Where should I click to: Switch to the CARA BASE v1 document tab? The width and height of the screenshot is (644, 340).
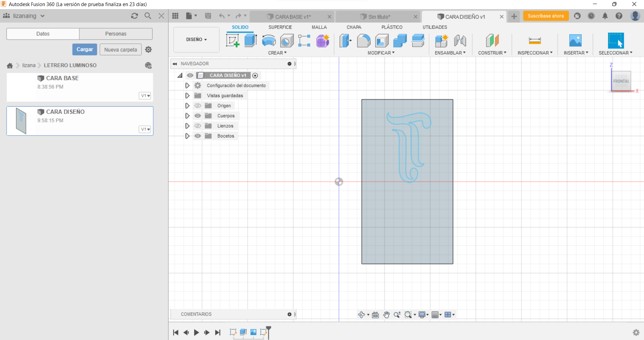pyautogui.click(x=292, y=17)
